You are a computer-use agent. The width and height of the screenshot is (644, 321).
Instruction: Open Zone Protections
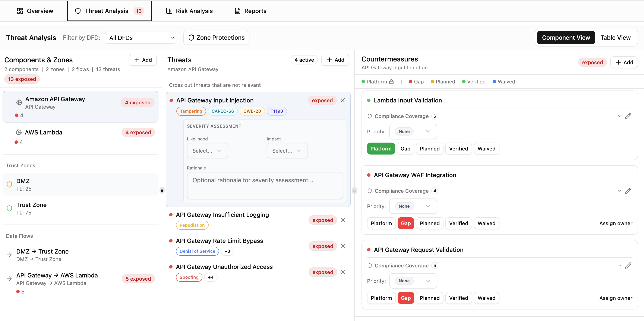[x=216, y=38]
